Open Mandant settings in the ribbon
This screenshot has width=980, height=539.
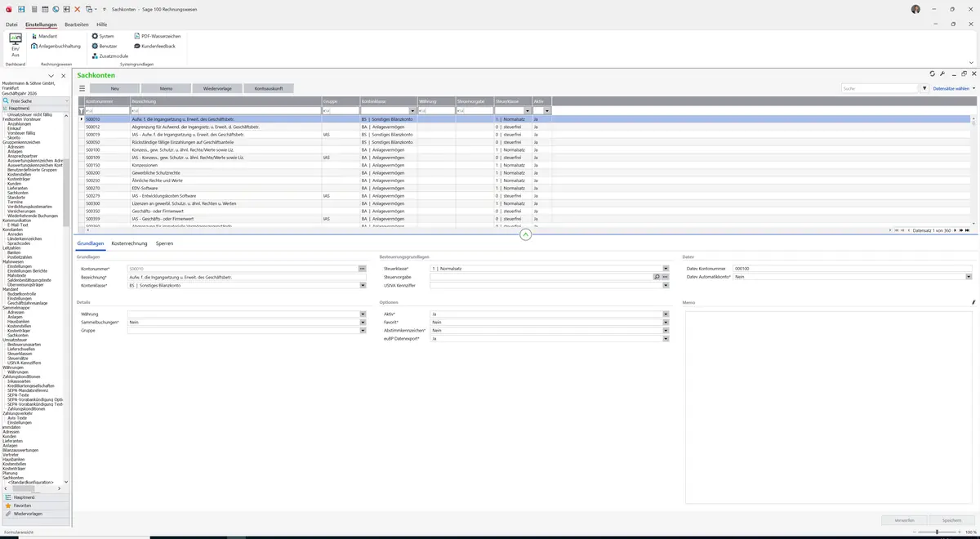44,36
